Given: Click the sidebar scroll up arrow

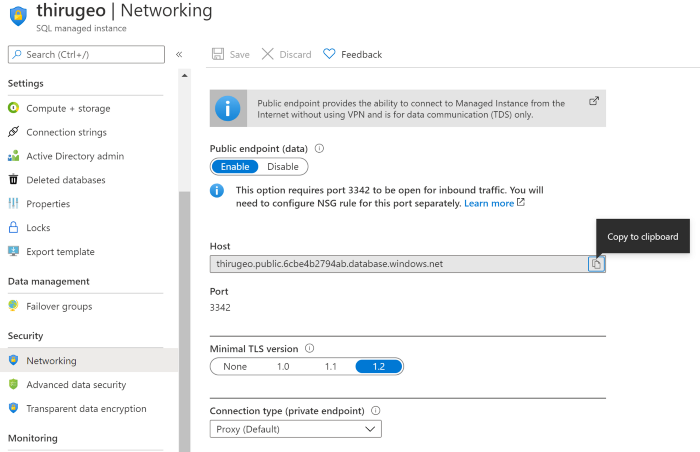Looking at the screenshot, I should (x=184, y=75).
